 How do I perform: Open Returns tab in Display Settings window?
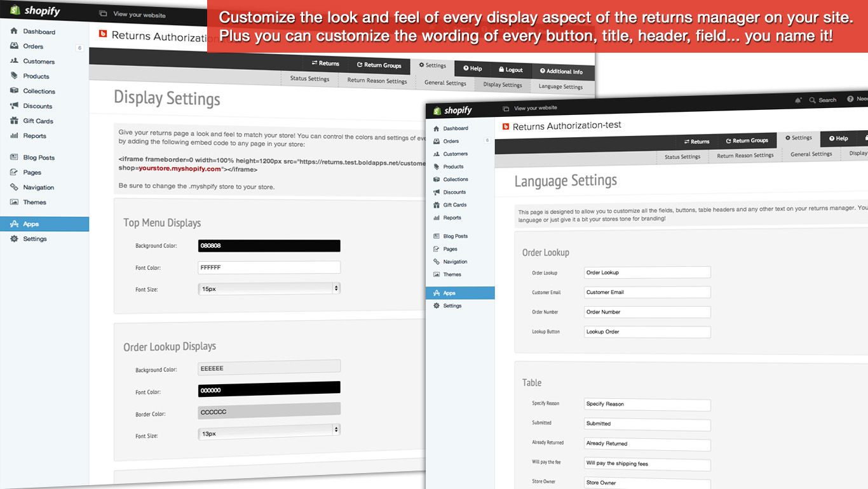click(x=325, y=63)
